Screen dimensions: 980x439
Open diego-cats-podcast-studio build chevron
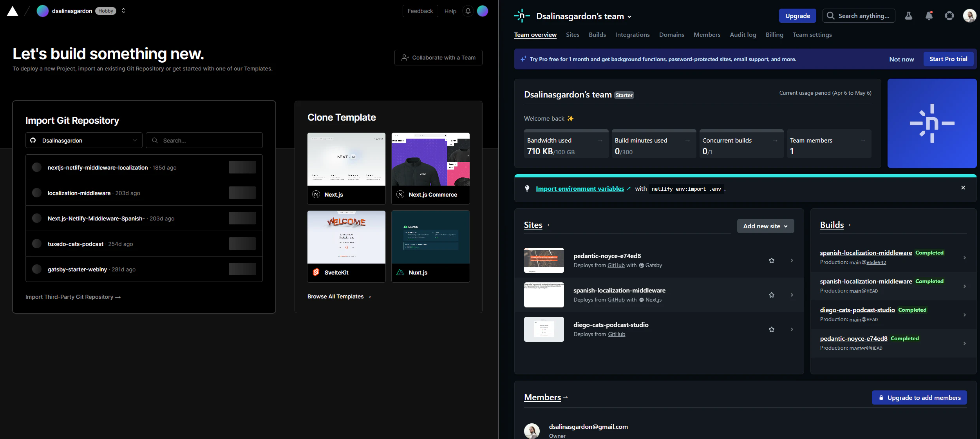click(x=964, y=315)
